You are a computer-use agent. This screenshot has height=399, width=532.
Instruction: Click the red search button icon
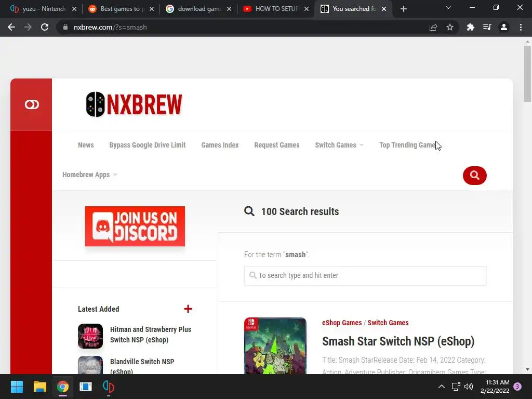pyautogui.click(x=474, y=176)
